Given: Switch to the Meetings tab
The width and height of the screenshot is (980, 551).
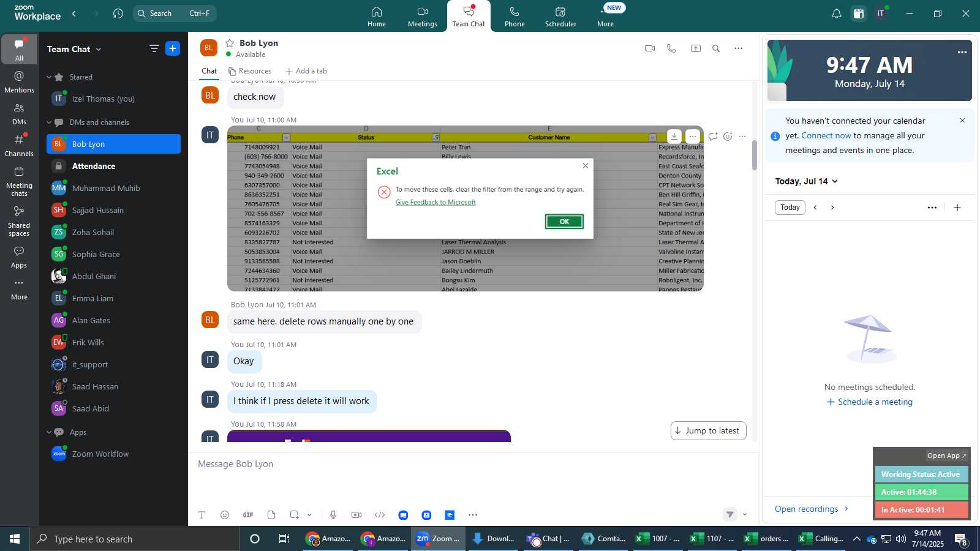Looking at the screenshot, I should [x=423, y=17].
